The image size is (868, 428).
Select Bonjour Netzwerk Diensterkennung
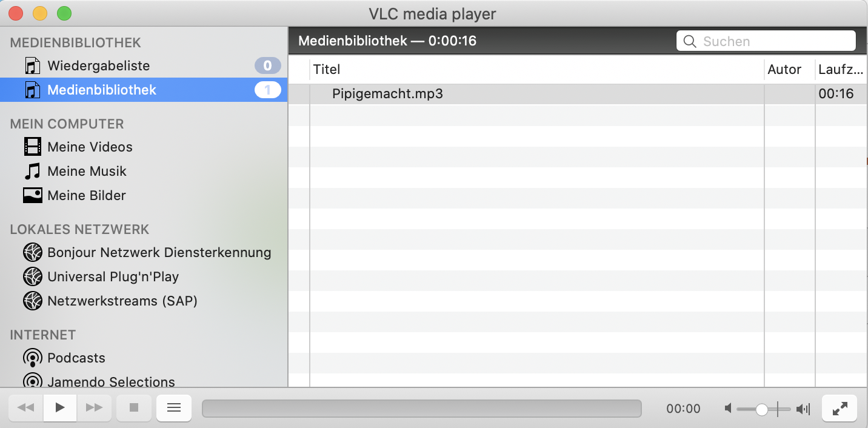pyautogui.click(x=144, y=252)
